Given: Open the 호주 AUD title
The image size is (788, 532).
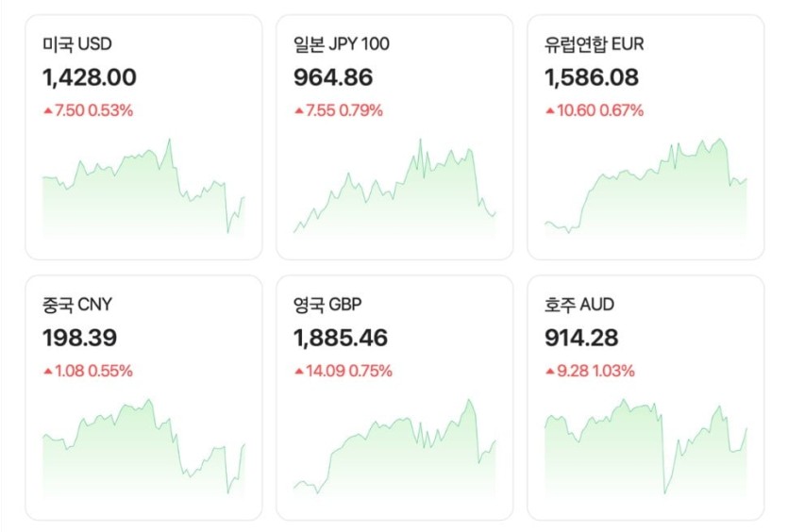Looking at the screenshot, I should (x=578, y=305).
